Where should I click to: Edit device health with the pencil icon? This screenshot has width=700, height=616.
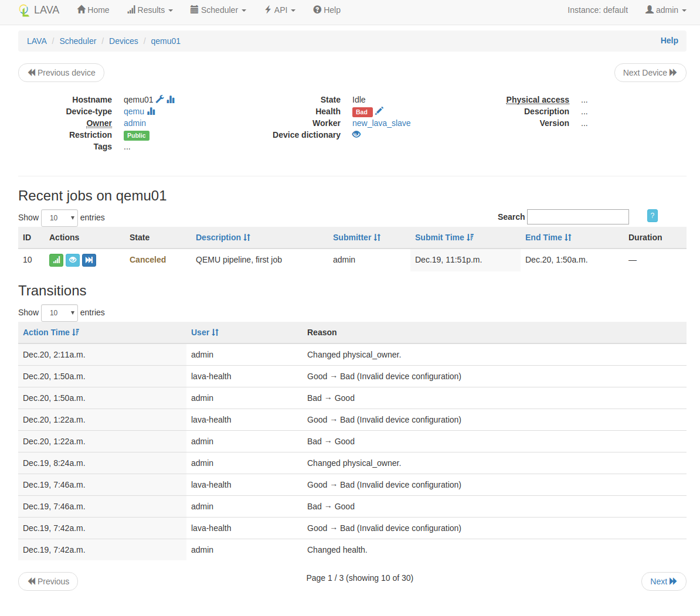tap(379, 111)
